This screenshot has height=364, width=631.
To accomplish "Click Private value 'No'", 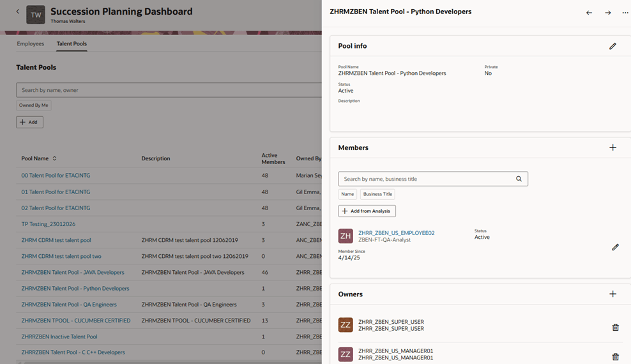I will (x=488, y=73).
